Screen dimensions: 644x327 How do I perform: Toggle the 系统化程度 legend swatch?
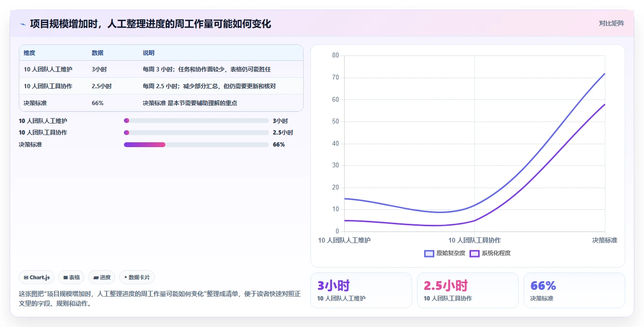[x=474, y=253]
